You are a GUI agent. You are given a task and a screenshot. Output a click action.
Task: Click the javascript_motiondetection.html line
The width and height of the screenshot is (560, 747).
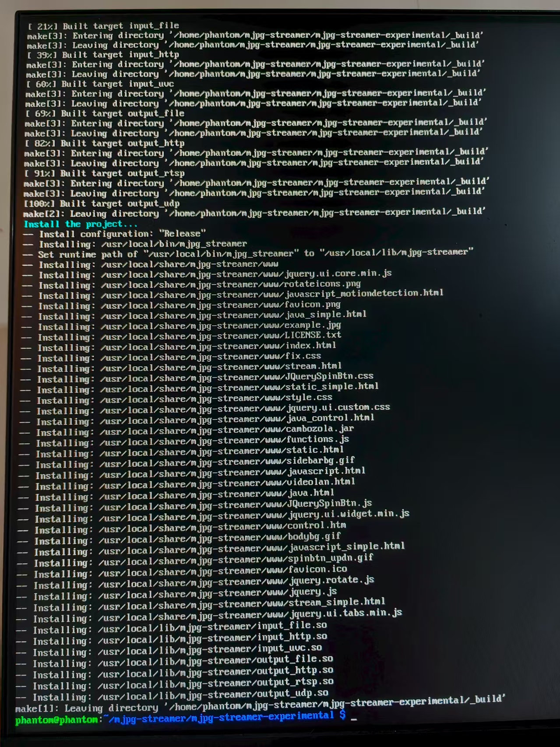233,294
